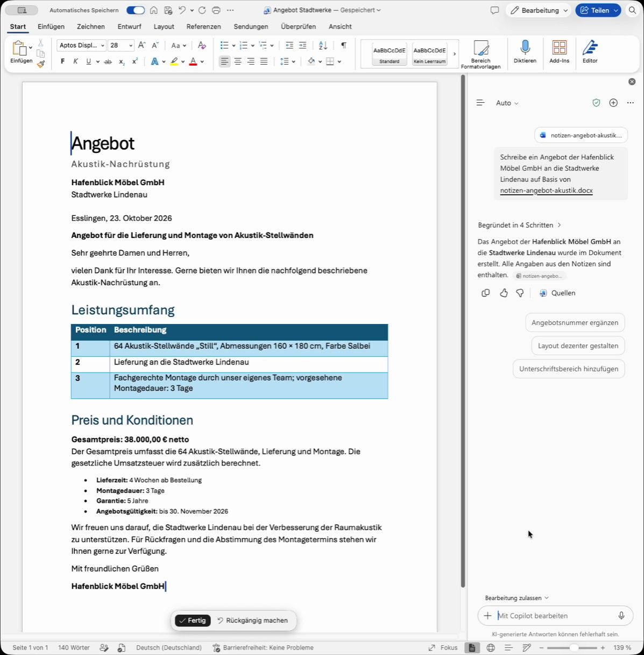The image size is (644, 655).
Task: Apply subscript formatting
Action: tap(122, 61)
